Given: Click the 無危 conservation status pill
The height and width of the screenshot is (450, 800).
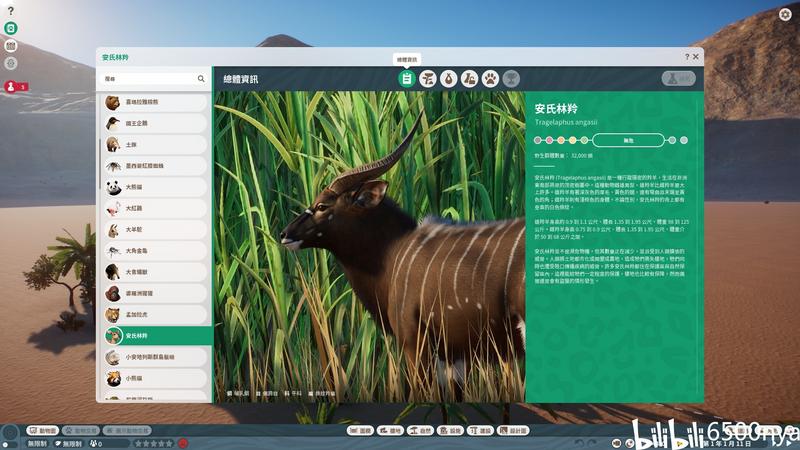Looking at the screenshot, I should coord(629,140).
